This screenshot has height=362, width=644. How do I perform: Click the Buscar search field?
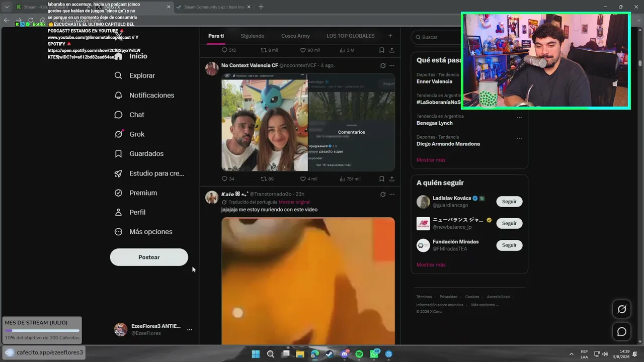point(436,37)
